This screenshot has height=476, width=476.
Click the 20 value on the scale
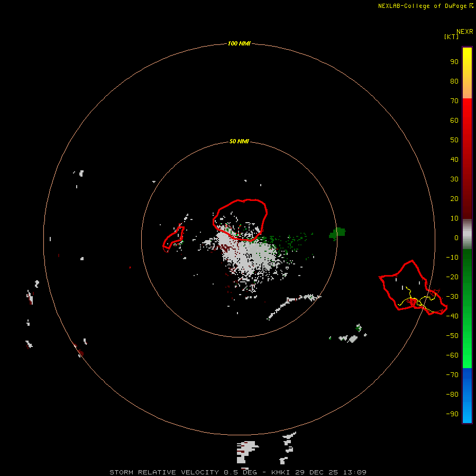[454, 198]
